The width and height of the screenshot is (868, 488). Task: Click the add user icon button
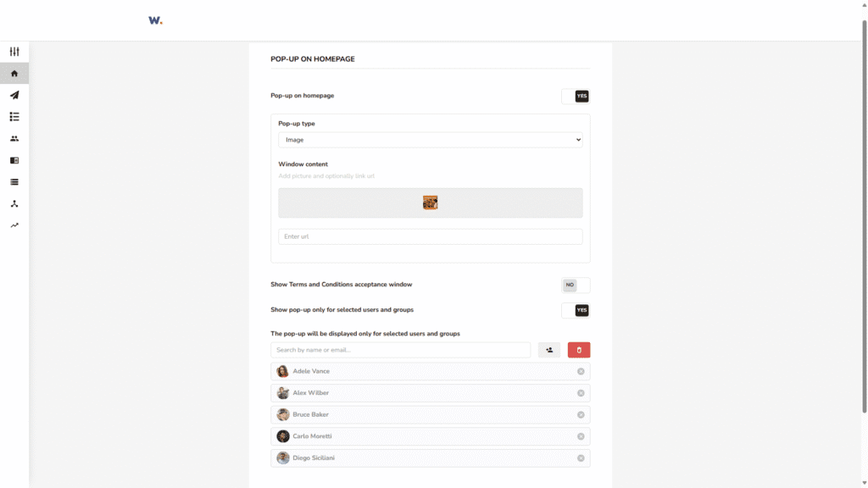[549, 350]
